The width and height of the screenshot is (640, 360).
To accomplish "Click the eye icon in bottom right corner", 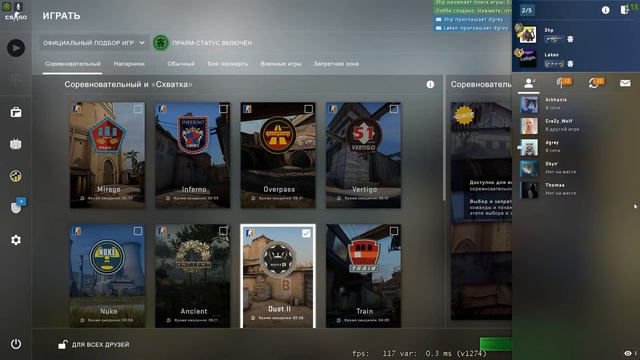I will coord(628,353).
